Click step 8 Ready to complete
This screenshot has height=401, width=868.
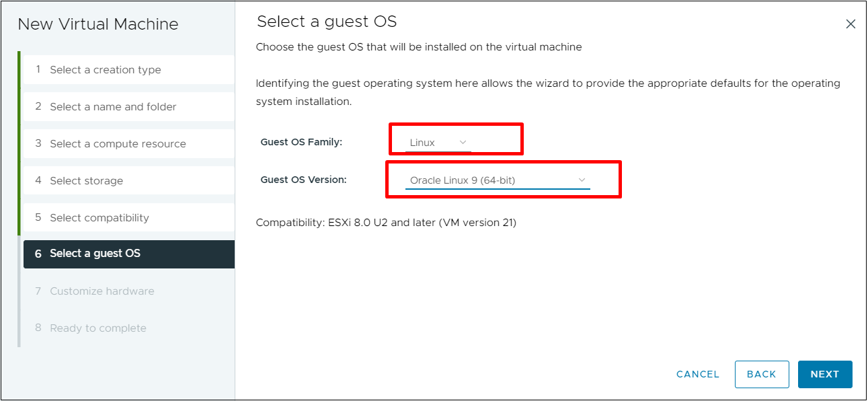coord(98,328)
